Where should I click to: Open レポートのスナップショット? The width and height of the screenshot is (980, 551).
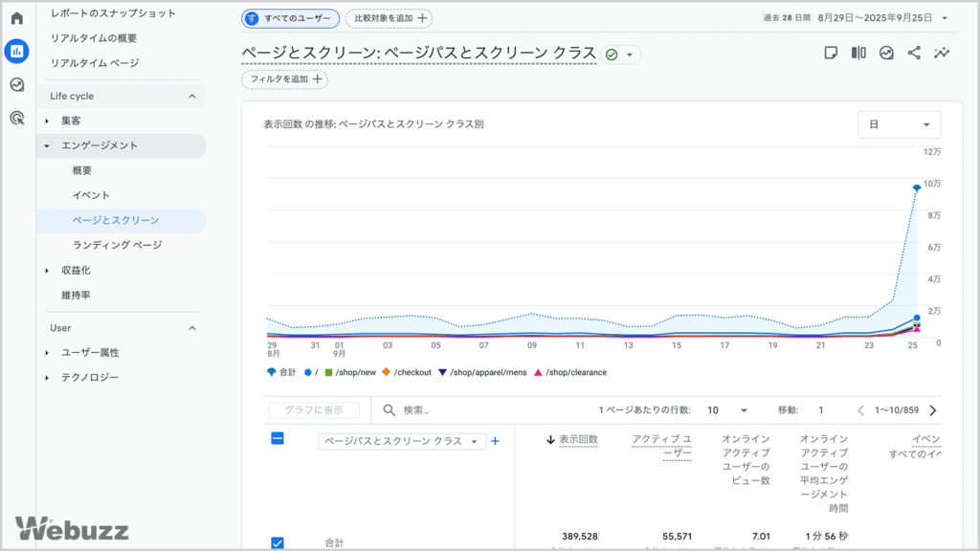(113, 13)
